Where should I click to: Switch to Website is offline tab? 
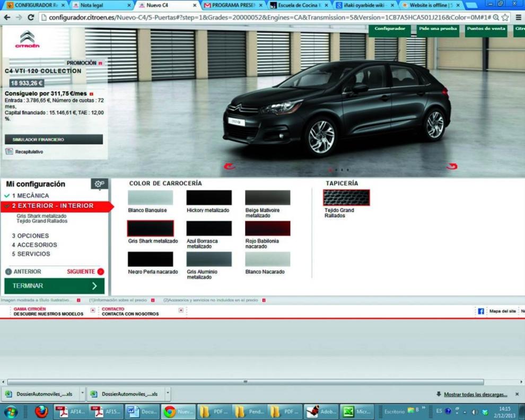[431, 5]
